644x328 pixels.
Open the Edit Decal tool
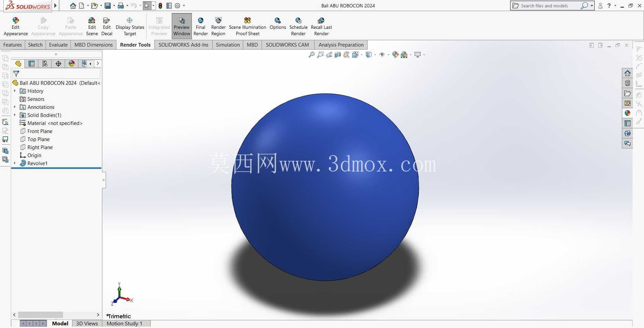[107, 26]
